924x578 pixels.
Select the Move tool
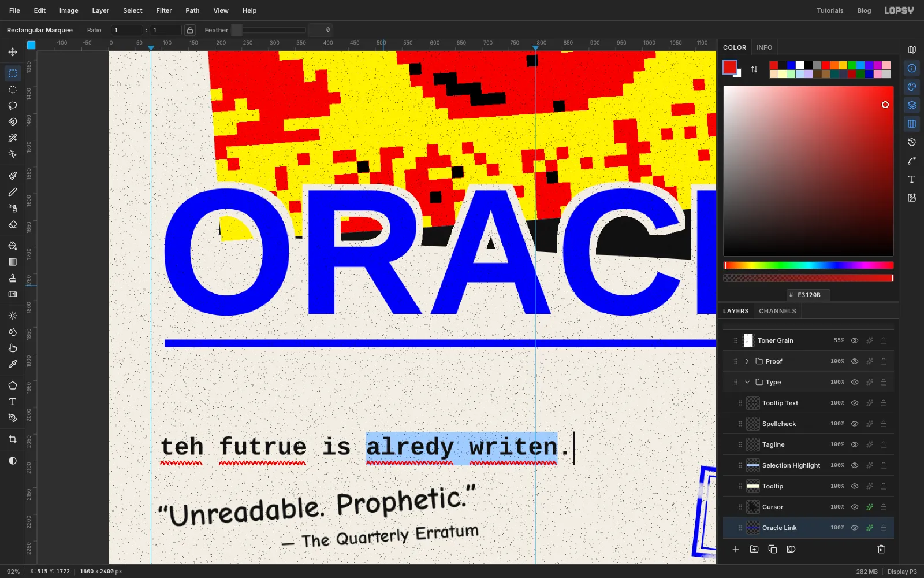[13, 52]
